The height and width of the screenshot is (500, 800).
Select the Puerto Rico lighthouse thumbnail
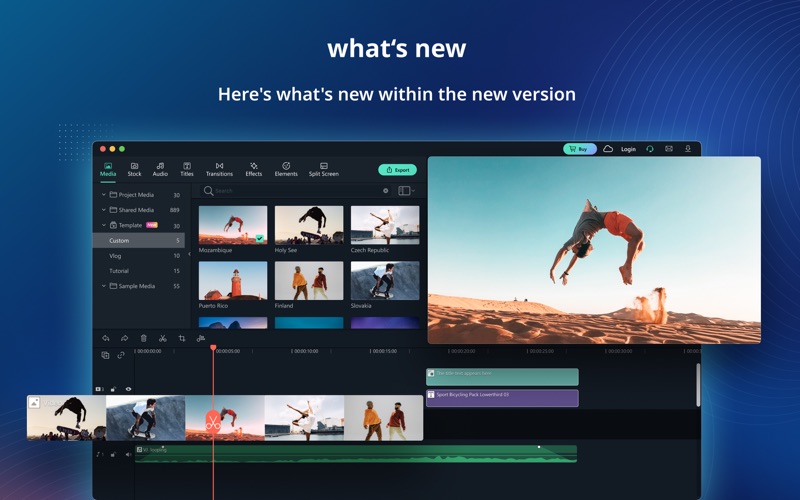coord(233,281)
